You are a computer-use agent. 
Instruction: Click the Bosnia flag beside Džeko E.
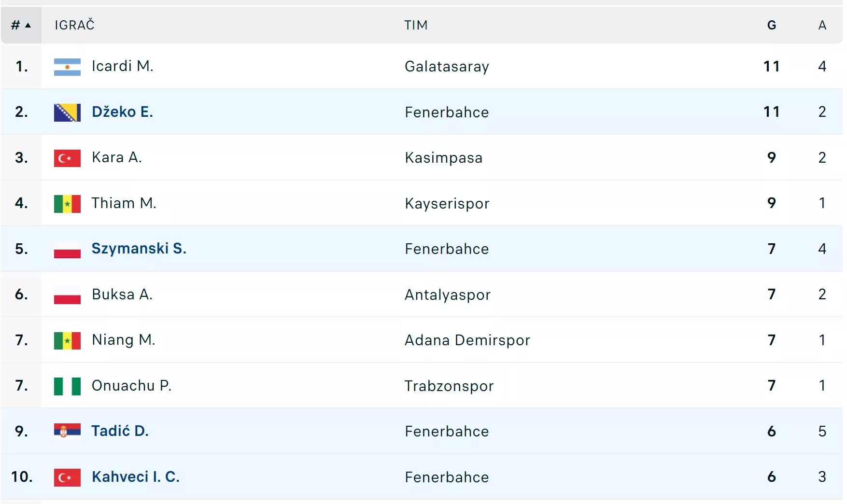click(x=67, y=112)
